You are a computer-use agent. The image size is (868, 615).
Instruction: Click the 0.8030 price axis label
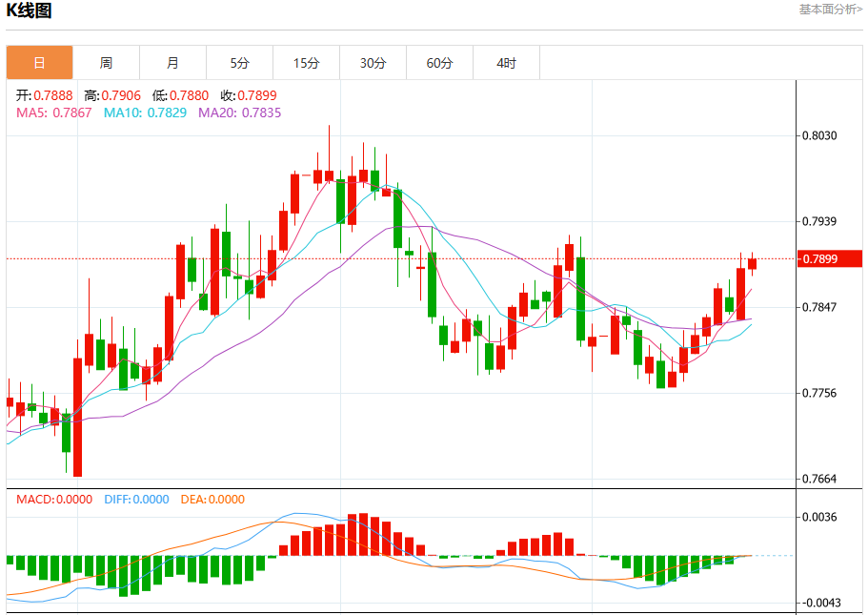coord(819,135)
